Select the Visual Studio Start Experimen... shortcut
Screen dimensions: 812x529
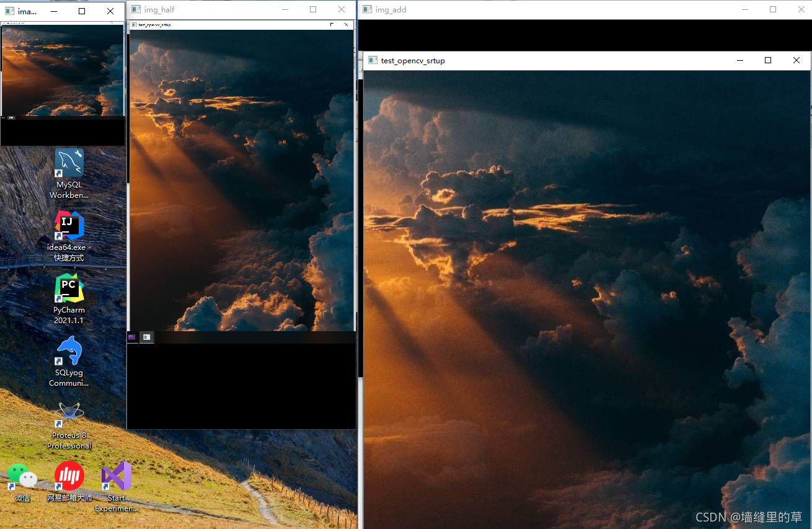point(117,487)
